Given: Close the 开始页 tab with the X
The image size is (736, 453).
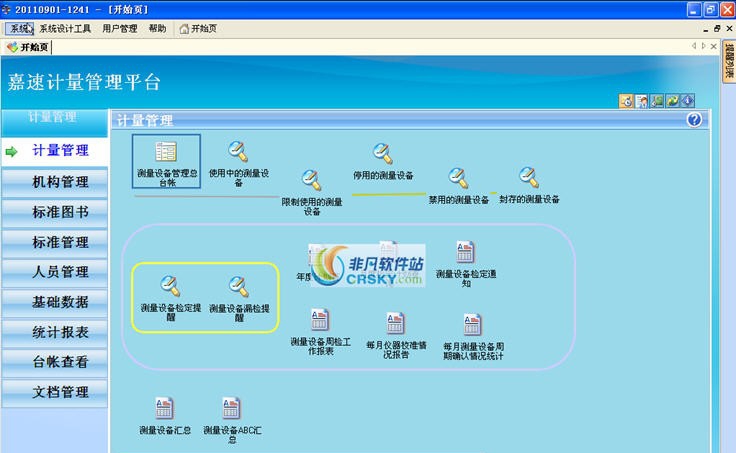Looking at the screenshot, I should pos(713,46).
